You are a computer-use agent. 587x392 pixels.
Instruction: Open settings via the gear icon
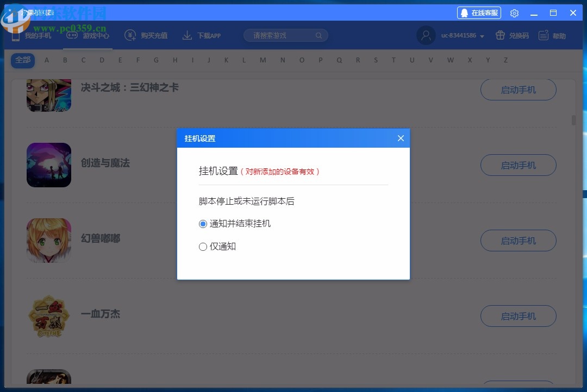point(514,12)
